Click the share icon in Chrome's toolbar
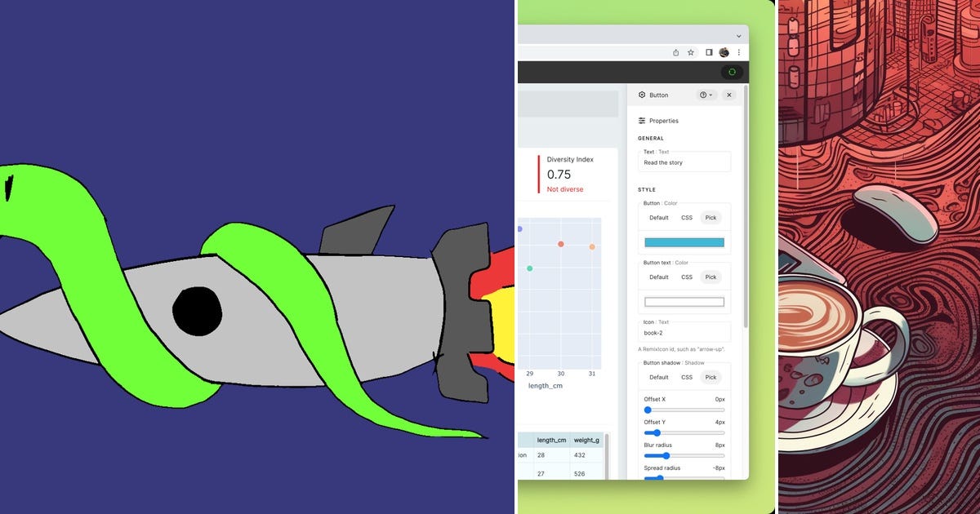The height and width of the screenshot is (514, 980). point(675,52)
